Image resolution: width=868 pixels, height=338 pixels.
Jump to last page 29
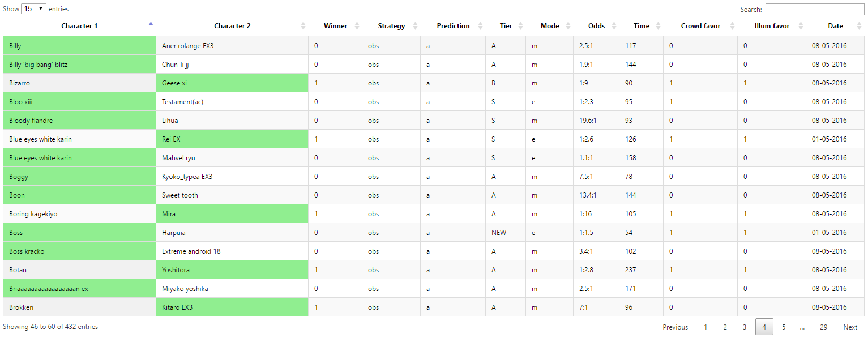824,327
